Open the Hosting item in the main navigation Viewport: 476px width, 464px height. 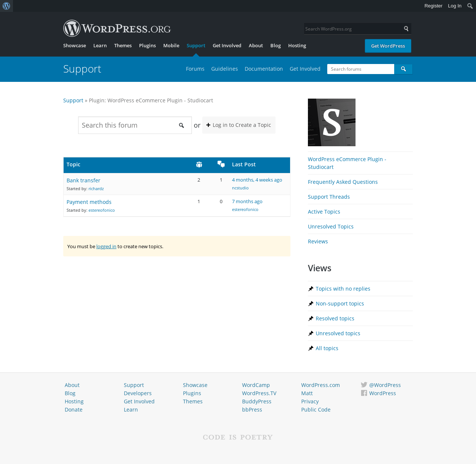point(297,46)
